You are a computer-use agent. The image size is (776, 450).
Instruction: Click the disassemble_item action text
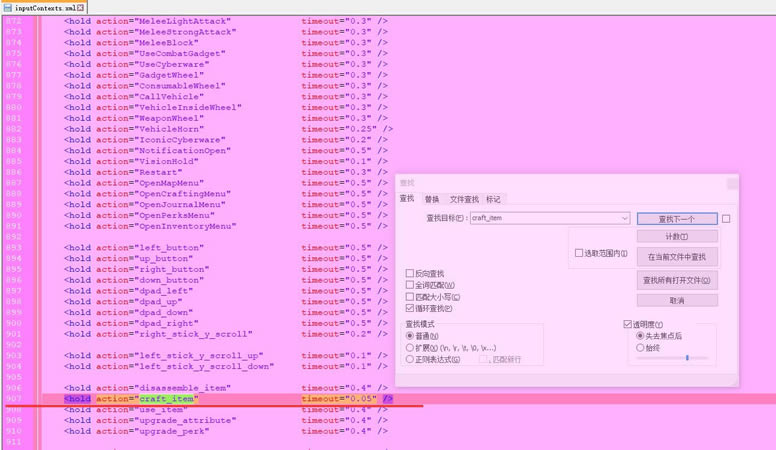(183, 388)
